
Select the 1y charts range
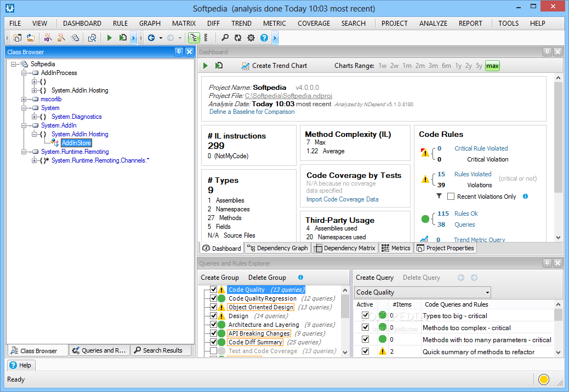point(458,66)
